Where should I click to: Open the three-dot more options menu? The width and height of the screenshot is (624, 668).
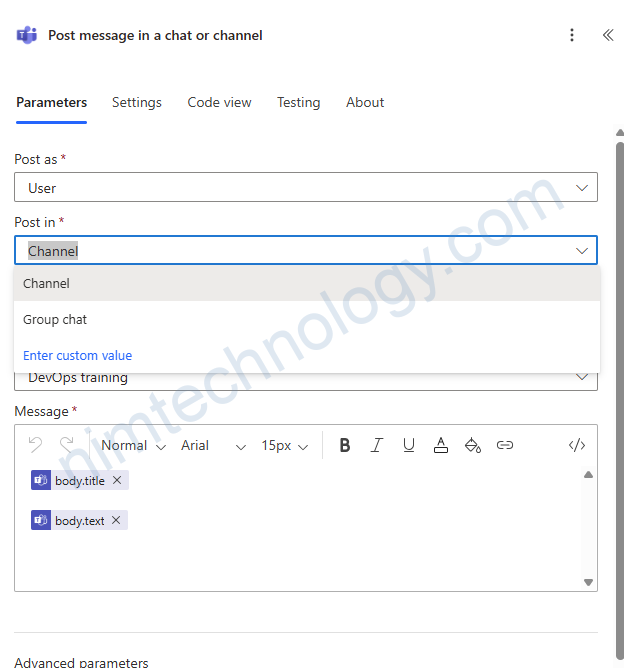[572, 35]
